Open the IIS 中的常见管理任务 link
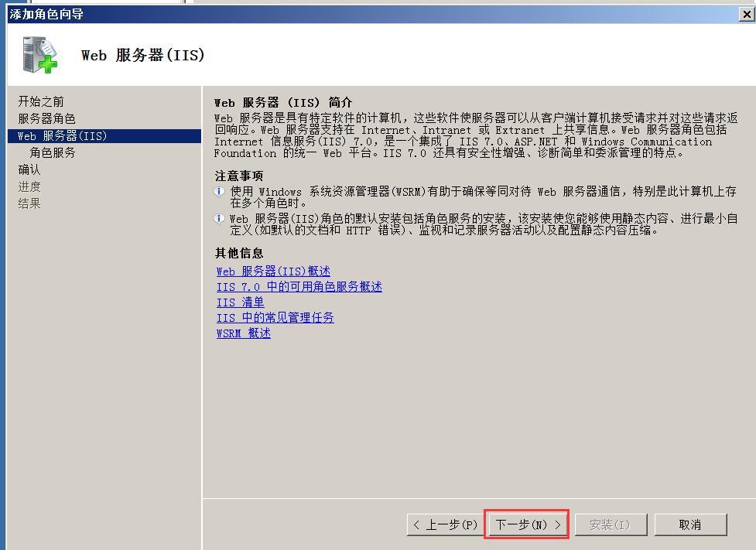Screen dimensions: 756x550 275,318
